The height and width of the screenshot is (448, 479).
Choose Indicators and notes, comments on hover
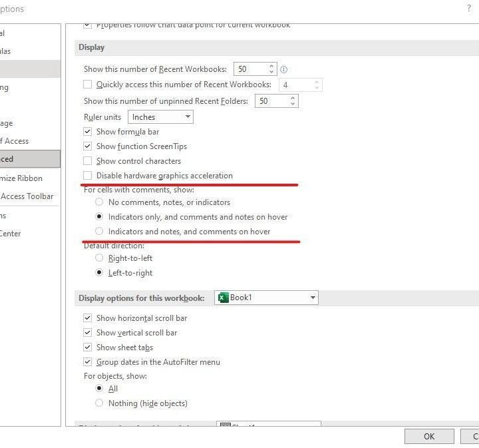(x=99, y=232)
